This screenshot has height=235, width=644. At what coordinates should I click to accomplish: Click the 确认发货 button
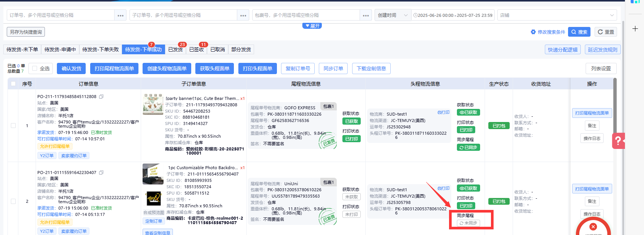coord(71,68)
